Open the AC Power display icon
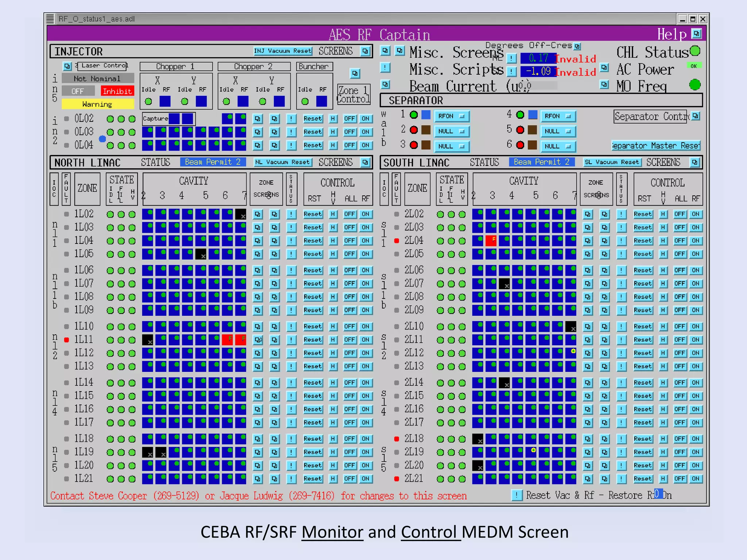This screenshot has width=747, height=560. pos(604,68)
